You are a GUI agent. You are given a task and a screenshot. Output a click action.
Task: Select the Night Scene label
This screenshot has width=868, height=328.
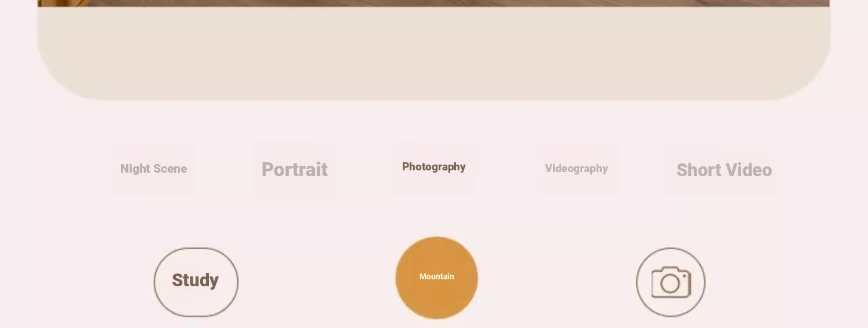pyautogui.click(x=153, y=169)
